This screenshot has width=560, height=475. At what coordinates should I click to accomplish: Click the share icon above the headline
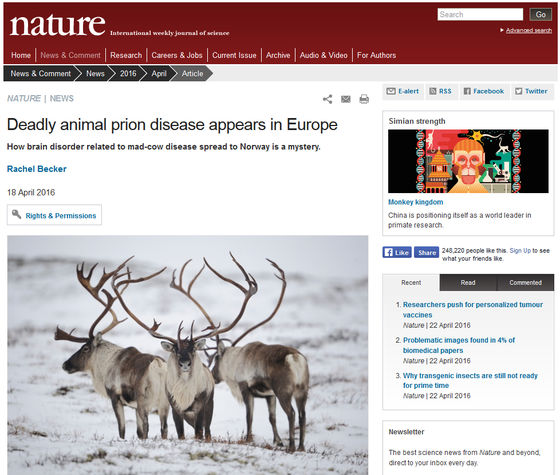[328, 99]
